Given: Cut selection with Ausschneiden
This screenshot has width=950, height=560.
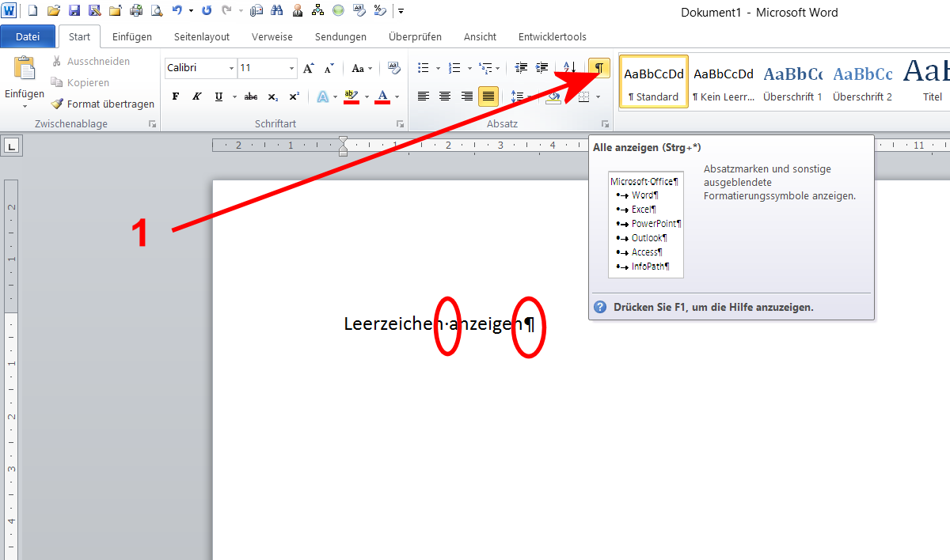Looking at the screenshot, I should coord(90,61).
